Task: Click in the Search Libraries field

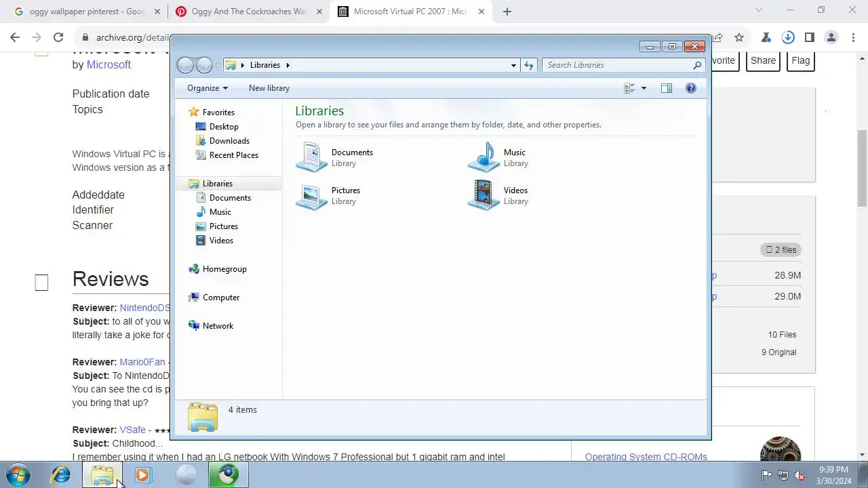Action: tap(616, 65)
